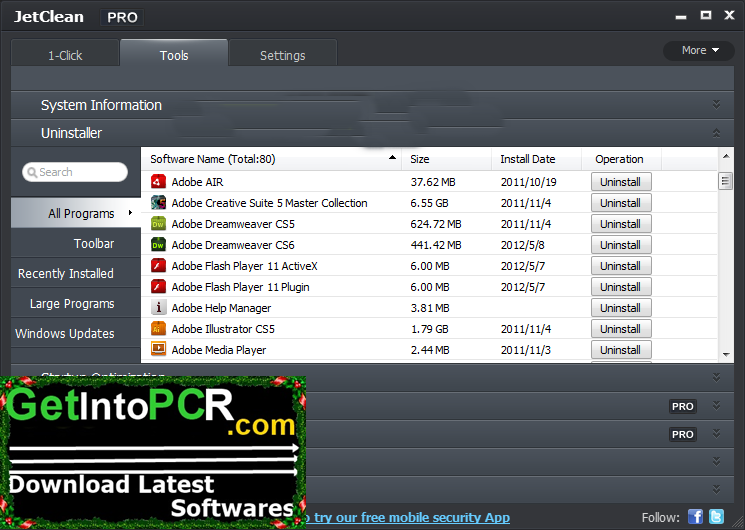Image resolution: width=745 pixels, height=530 pixels.
Task: Uninstall Adobe Dreamweaver CS6
Action: point(621,245)
